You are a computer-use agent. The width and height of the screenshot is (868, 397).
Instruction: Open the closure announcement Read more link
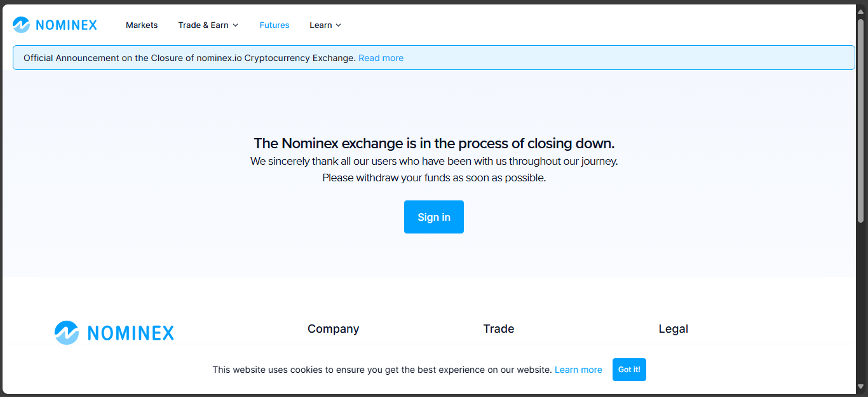pyautogui.click(x=381, y=58)
